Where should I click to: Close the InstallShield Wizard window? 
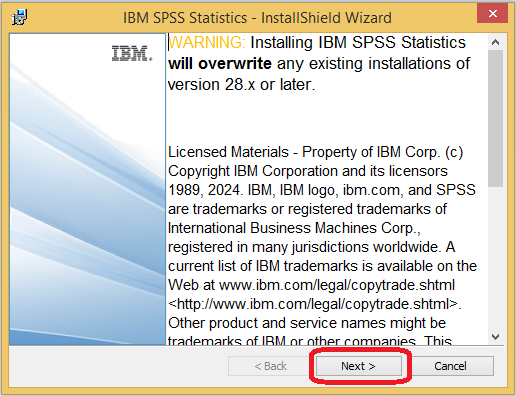pyautogui.click(x=493, y=13)
